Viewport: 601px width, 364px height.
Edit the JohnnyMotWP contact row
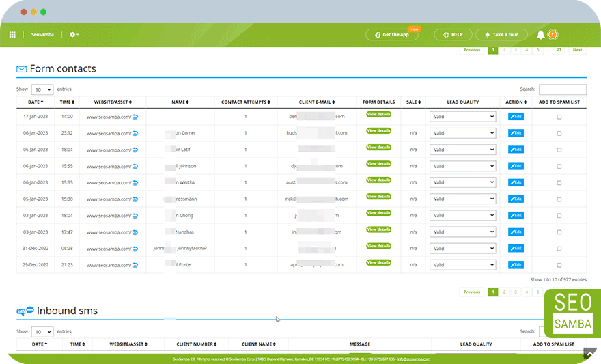click(516, 249)
